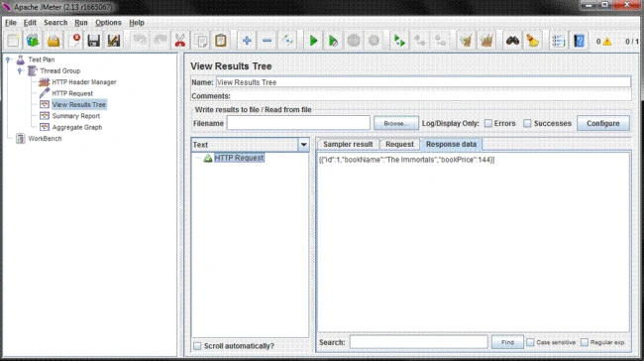Viewport: 644px width, 361px height.
Task: Switch to the Request tab
Action: (399, 145)
